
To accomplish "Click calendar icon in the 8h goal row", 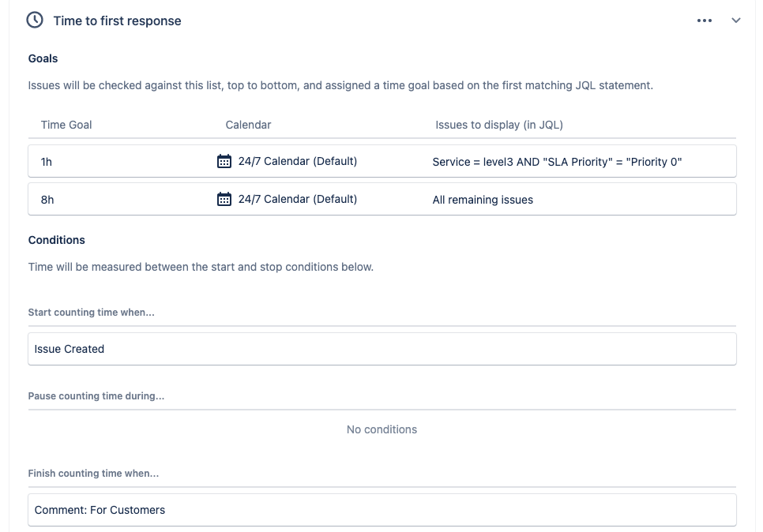I will point(224,199).
